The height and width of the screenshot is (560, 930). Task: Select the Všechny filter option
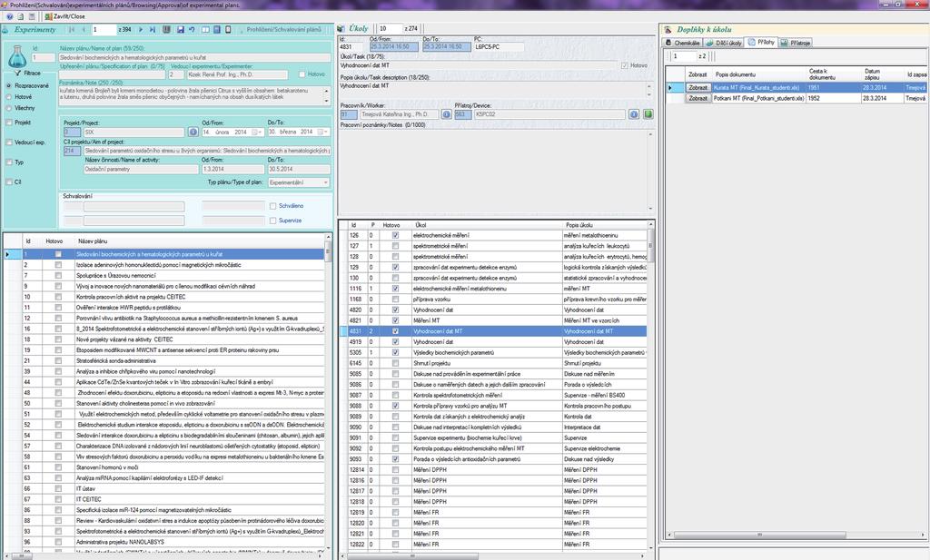(x=9, y=108)
